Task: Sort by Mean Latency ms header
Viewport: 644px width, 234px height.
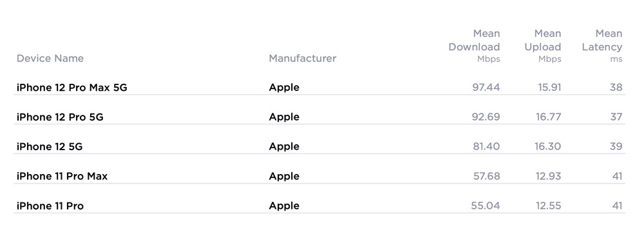Action: point(601,46)
